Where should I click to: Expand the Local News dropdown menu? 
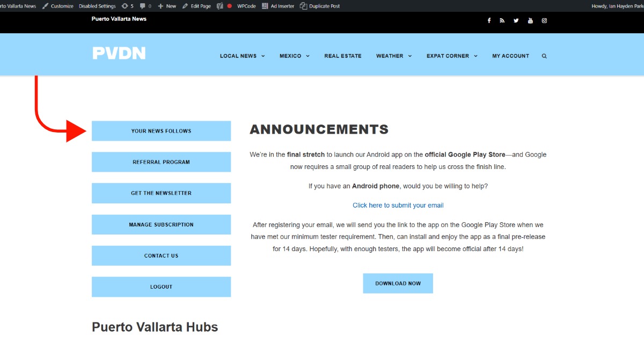pos(242,56)
